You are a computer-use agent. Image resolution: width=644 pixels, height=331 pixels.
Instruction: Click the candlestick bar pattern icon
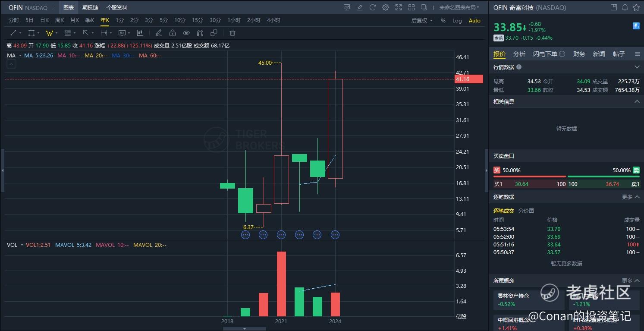[x=140, y=33]
